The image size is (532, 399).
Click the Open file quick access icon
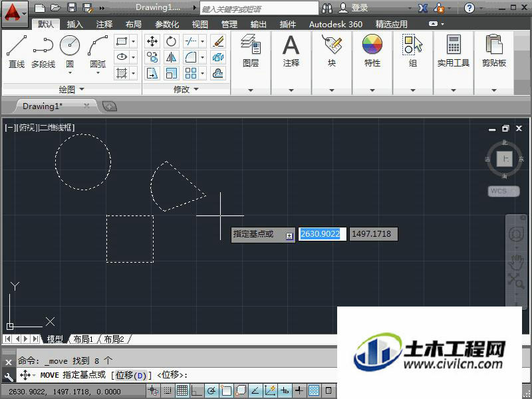click(56, 7)
